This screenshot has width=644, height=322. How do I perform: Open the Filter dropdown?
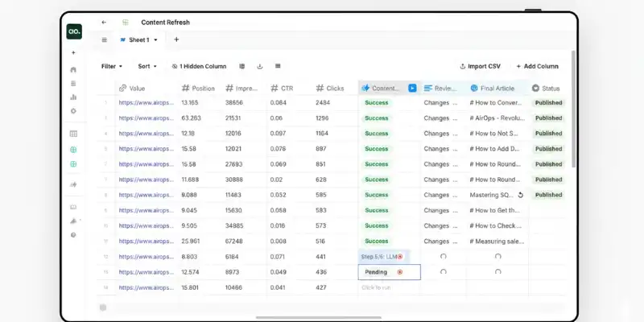pyautogui.click(x=112, y=66)
